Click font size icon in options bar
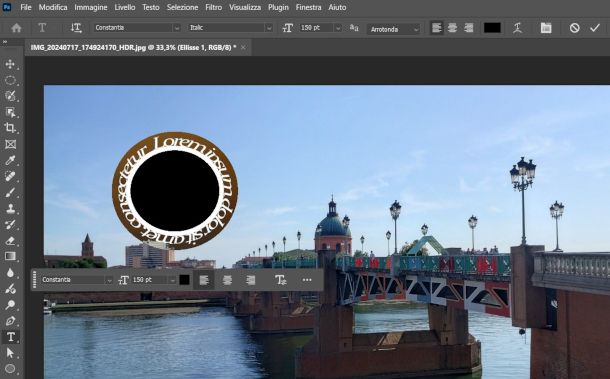 point(287,28)
